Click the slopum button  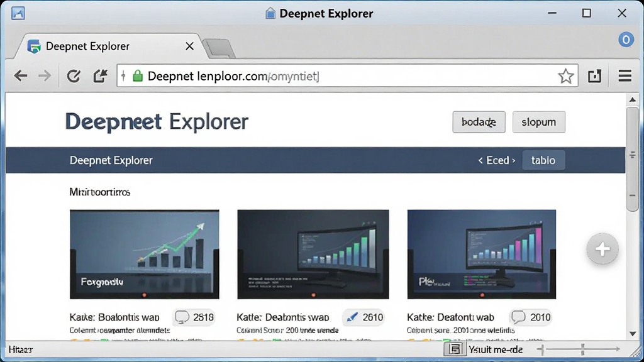coord(538,122)
